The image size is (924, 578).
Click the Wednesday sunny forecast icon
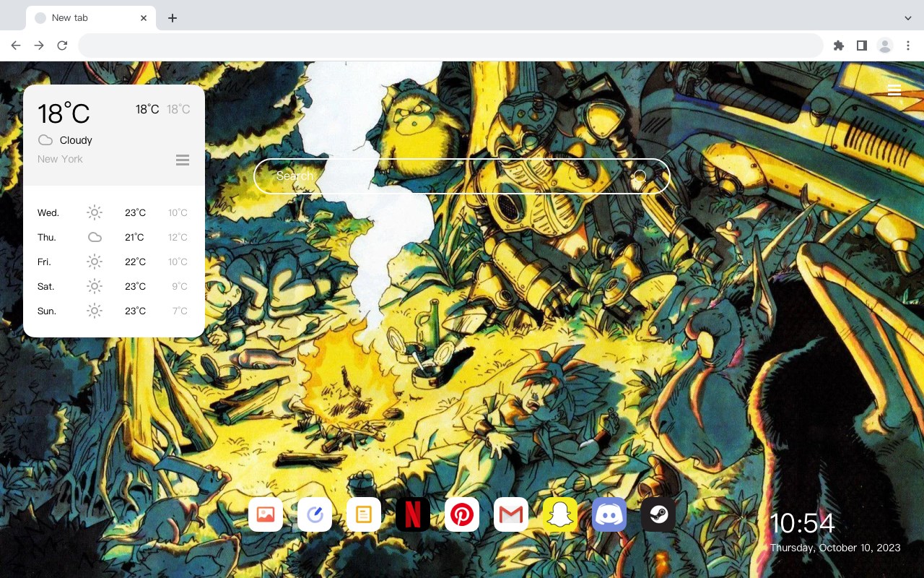pyautogui.click(x=95, y=212)
